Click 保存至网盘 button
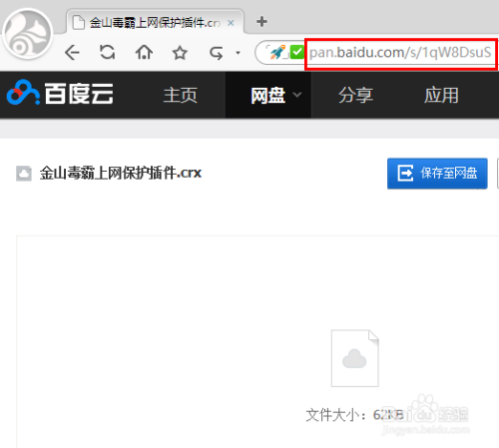The width and height of the screenshot is (499, 448). point(437,174)
